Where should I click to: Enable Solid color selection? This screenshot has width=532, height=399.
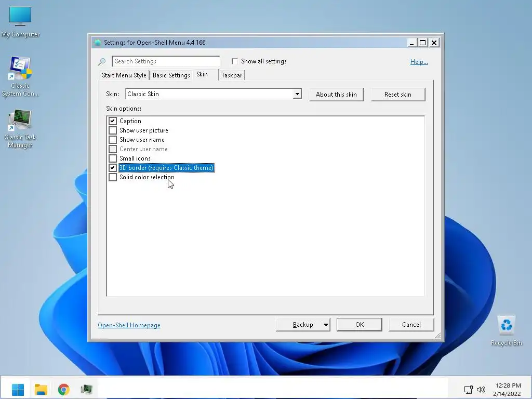click(113, 177)
